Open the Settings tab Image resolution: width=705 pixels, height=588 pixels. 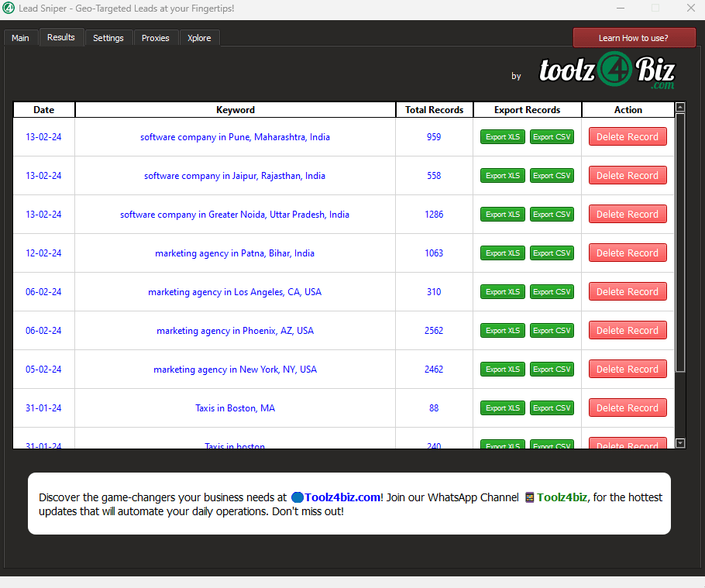pyautogui.click(x=108, y=38)
